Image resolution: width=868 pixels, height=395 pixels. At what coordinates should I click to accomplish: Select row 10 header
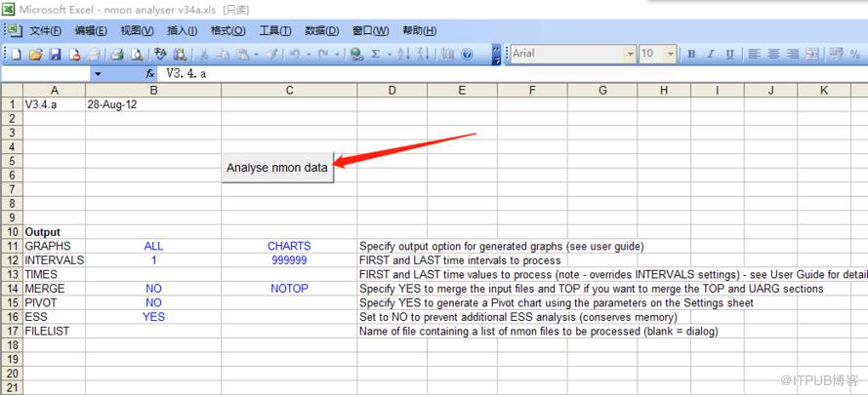point(11,232)
